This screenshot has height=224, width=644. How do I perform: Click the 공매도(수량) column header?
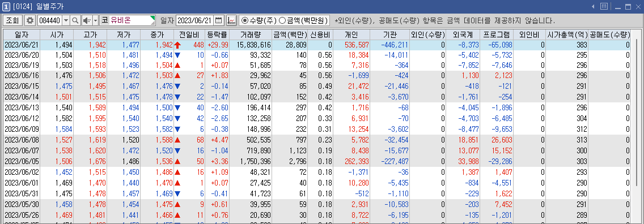(x=609, y=35)
